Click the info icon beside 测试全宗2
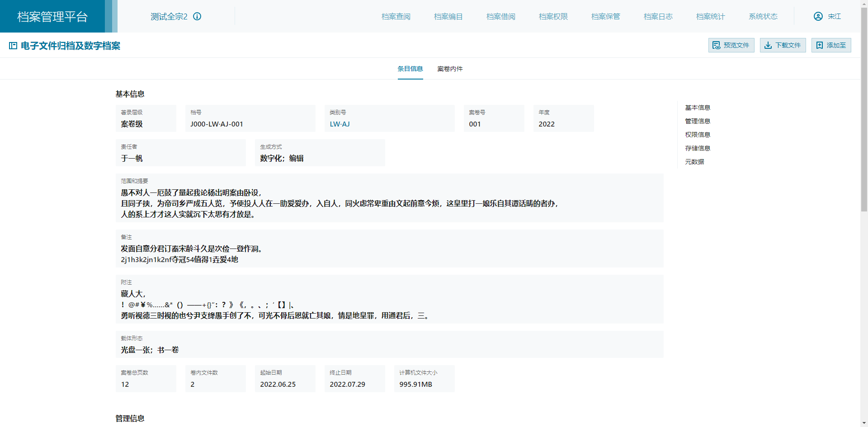868x427 pixels. [197, 16]
